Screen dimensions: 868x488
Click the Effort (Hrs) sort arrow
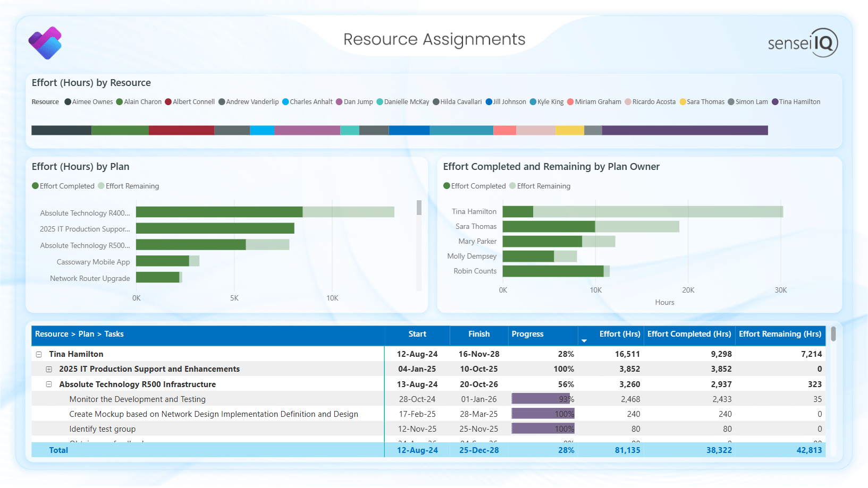point(584,341)
